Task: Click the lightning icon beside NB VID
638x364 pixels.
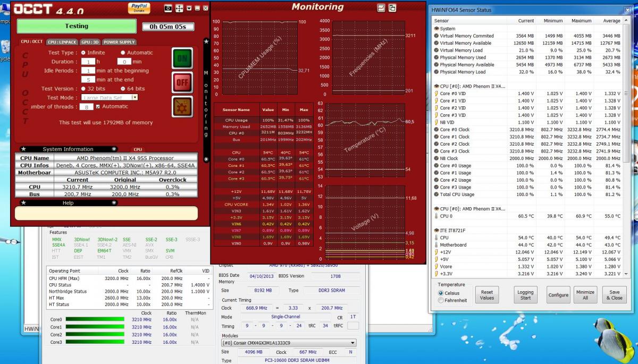Action: pyautogui.click(x=436, y=122)
